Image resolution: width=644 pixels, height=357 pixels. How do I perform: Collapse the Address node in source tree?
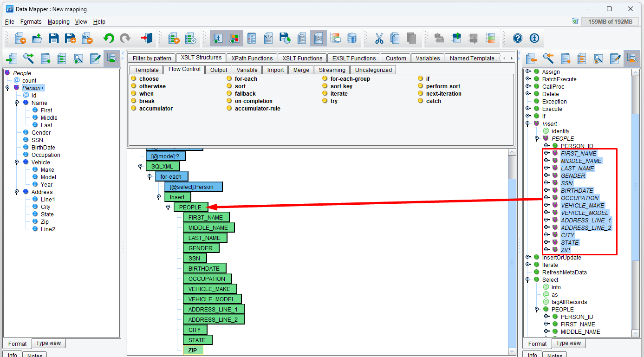16,192
